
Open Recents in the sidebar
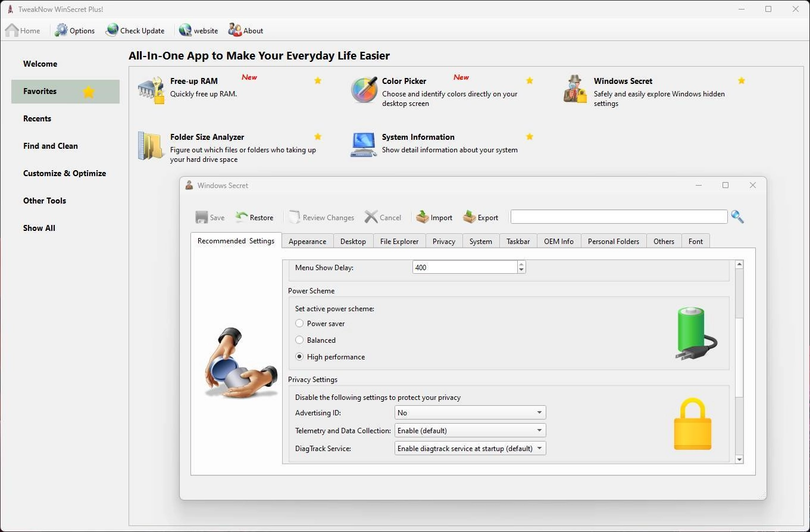[65, 118]
